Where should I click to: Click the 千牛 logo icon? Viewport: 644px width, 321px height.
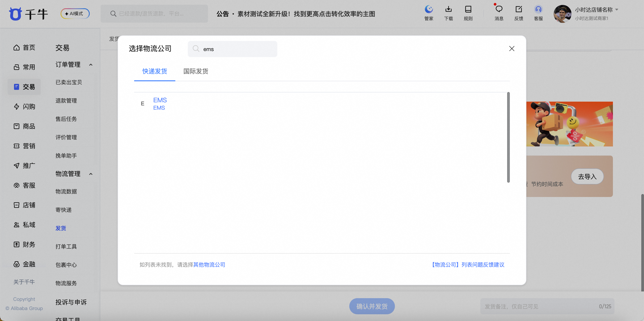[15, 14]
